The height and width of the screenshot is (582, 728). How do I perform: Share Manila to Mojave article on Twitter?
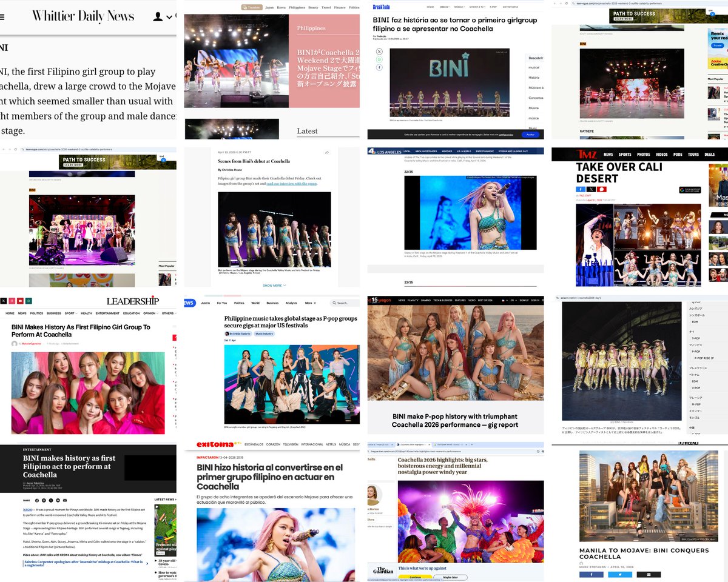click(x=620, y=574)
